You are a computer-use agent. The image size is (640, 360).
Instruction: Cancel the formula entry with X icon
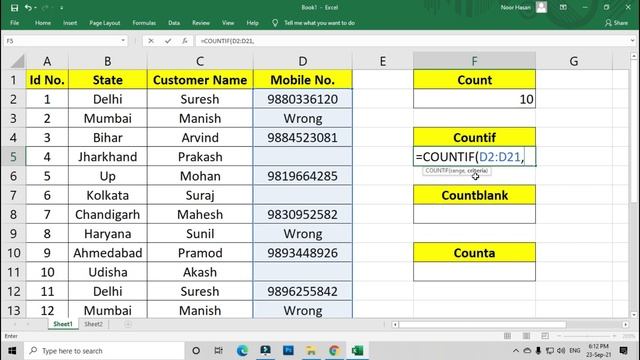pos(151,41)
